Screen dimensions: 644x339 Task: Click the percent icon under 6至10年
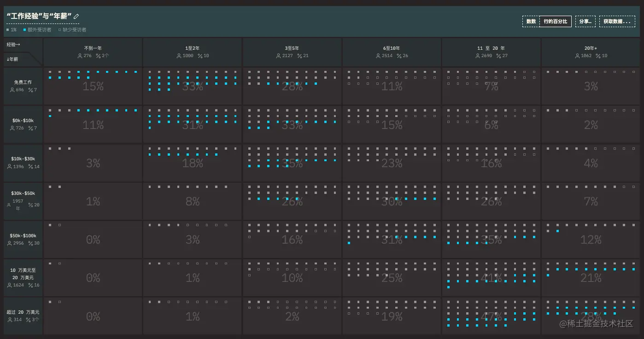pos(399,56)
